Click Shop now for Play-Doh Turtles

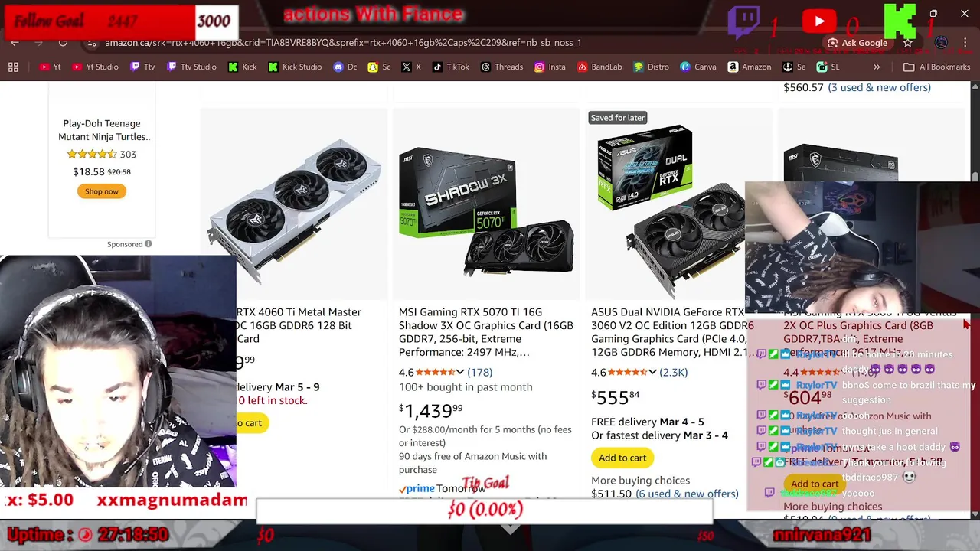click(x=102, y=191)
